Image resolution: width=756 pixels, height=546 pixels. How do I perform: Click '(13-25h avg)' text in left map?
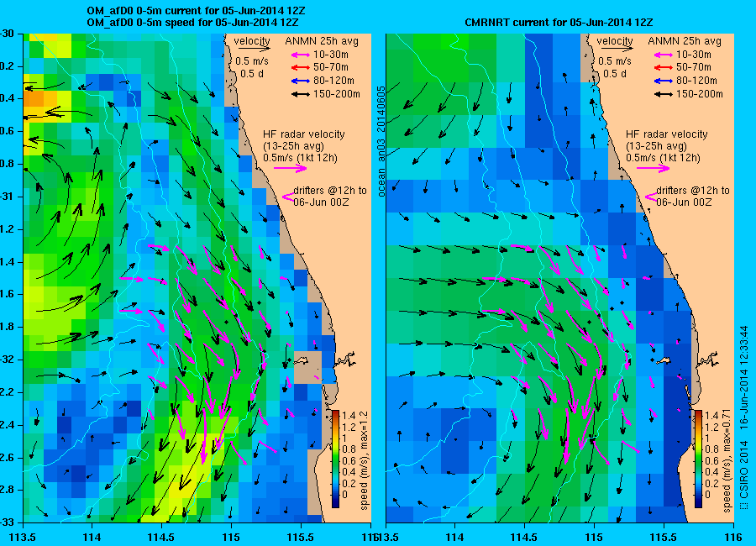coord(293,146)
